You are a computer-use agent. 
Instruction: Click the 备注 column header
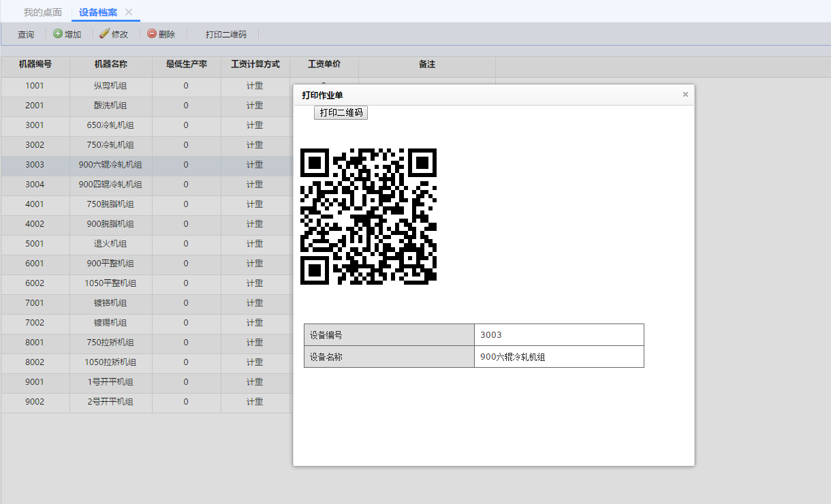click(427, 64)
